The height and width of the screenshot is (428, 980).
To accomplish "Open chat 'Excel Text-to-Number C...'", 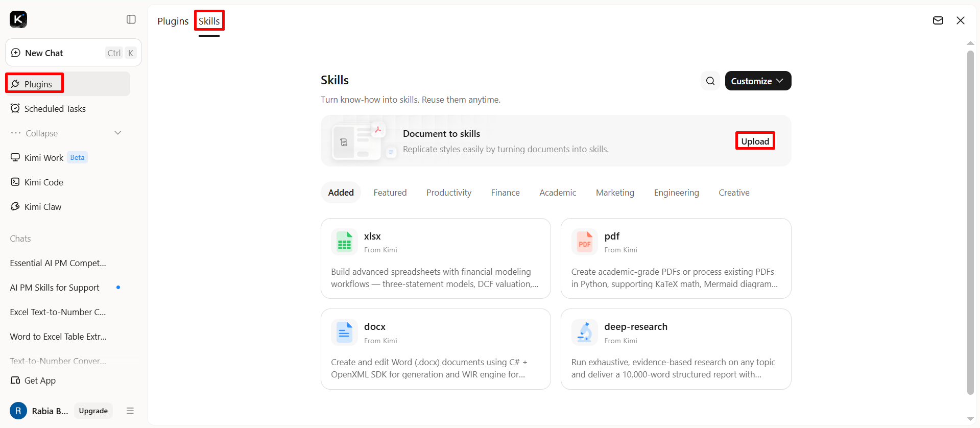I will (x=58, y=312).
